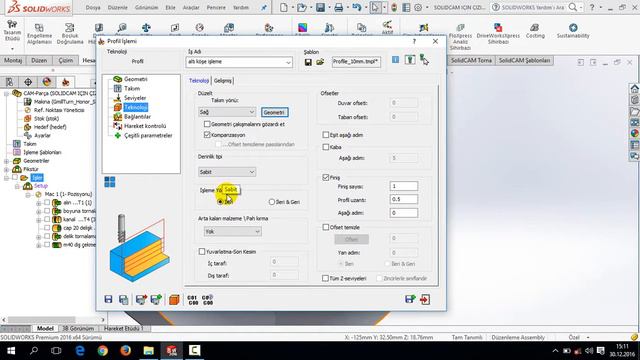Click Windows Start button

[x=11, y=351]
